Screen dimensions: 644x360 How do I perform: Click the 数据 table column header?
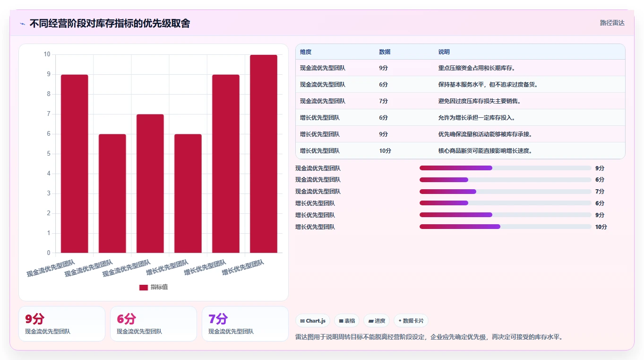point(385,52)
